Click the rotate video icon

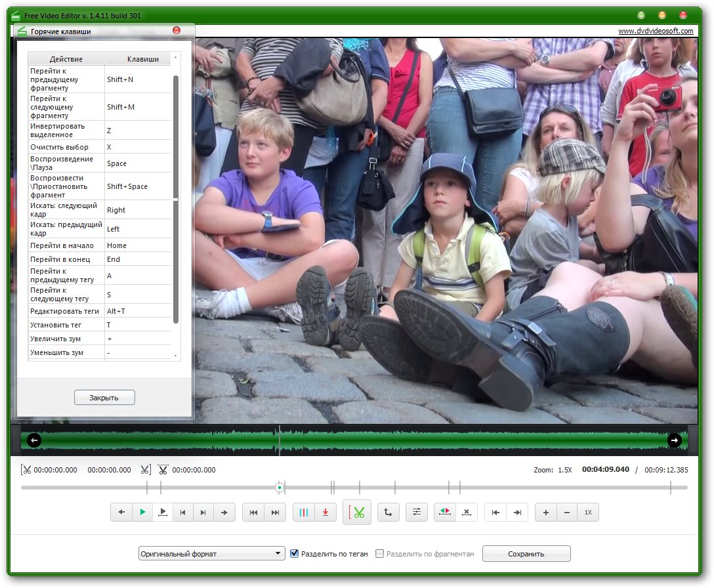coord(388,513)
